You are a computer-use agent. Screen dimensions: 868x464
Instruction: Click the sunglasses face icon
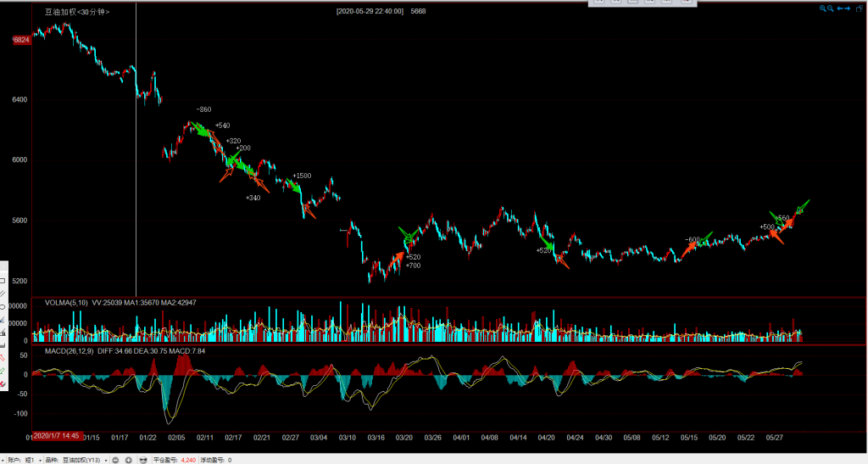coord(142,460)
